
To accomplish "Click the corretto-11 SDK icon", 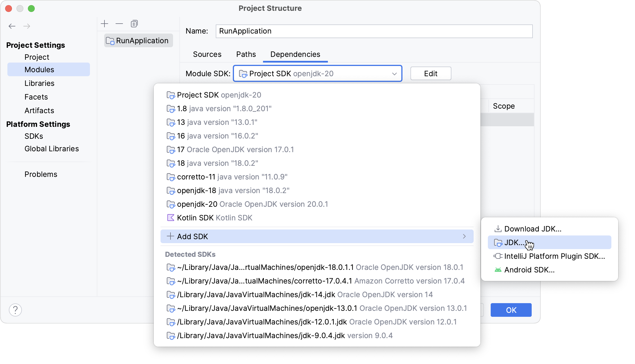I will (x=170, y=177).
